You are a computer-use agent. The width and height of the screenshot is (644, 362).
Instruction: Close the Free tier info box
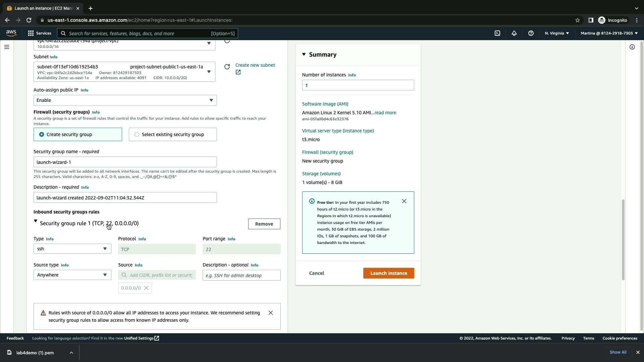click(x=404, y=201)
